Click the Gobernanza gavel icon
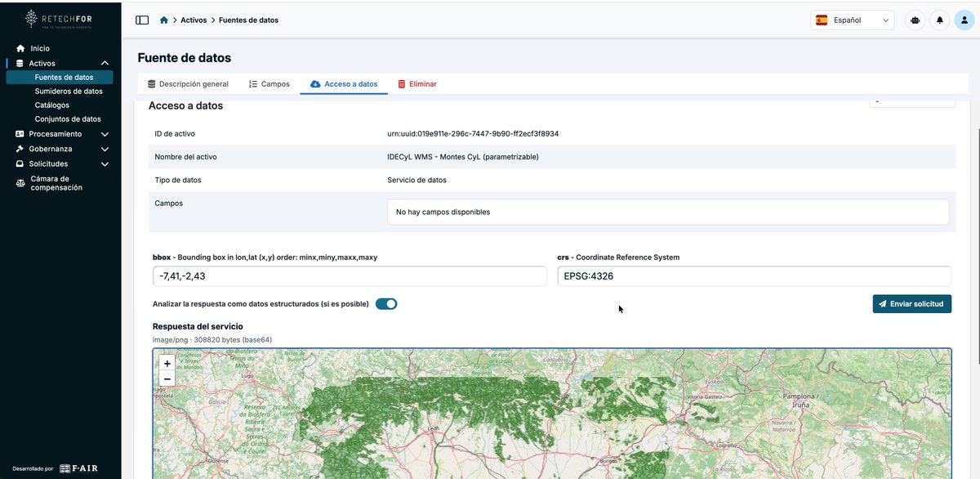Image resolution: width=980 pixels, height=479 pixels. pyautogui.click(x=20, y=149)
